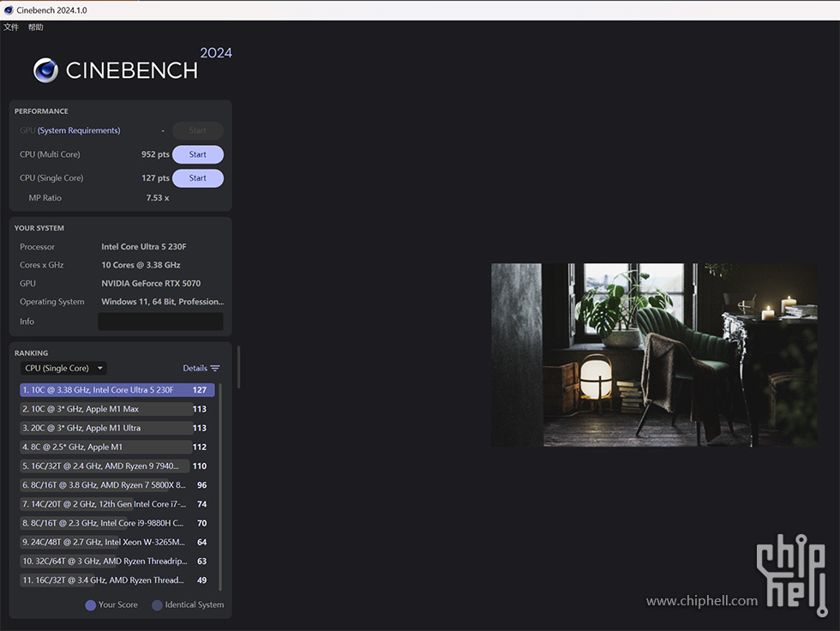Click the Details filter icon
The width and height of the screenshot is (840, 631).
pos(215,369)
